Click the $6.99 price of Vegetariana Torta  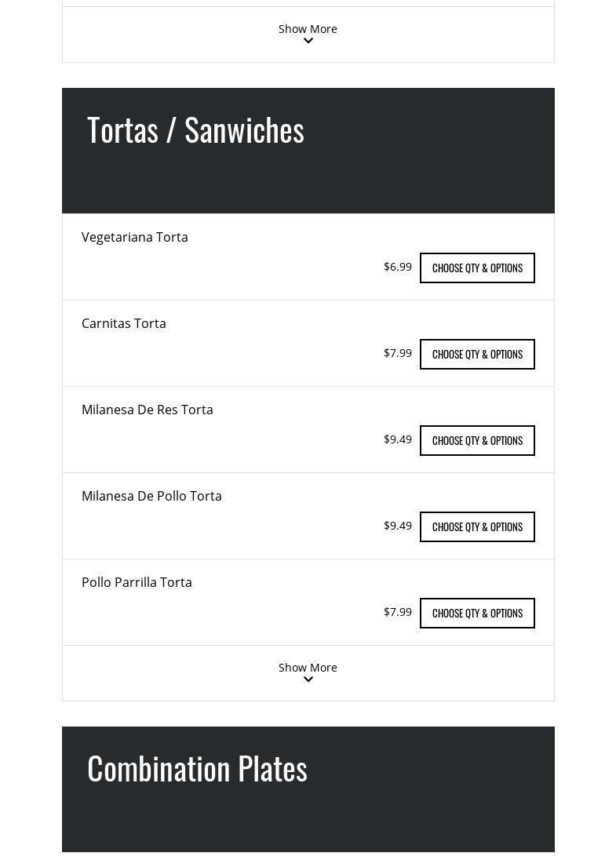[x=398, y=267]
